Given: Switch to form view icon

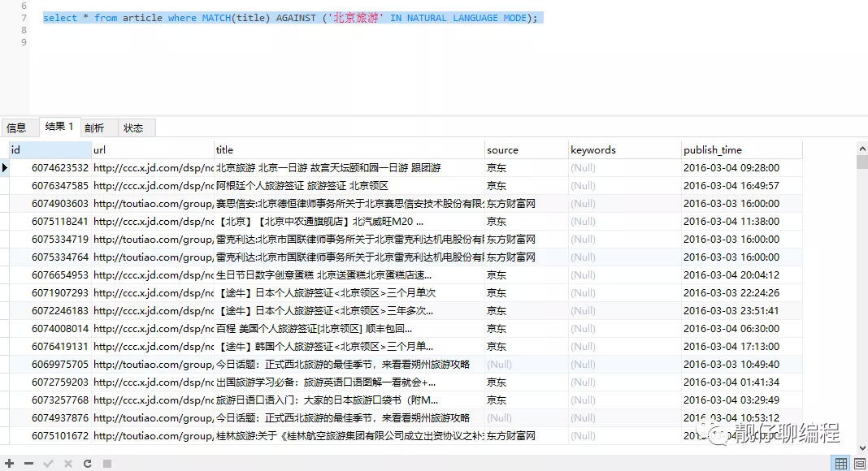Looking at the screenshot, I should click(x=858, y=464).
